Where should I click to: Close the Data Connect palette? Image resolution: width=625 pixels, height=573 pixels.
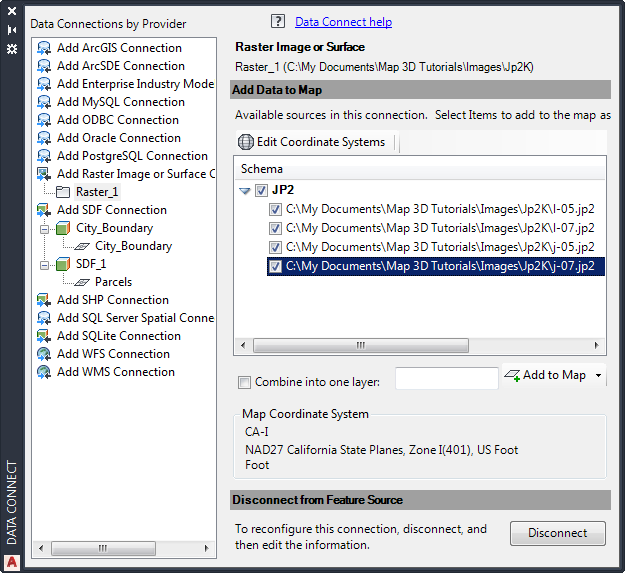click(12, 11)
